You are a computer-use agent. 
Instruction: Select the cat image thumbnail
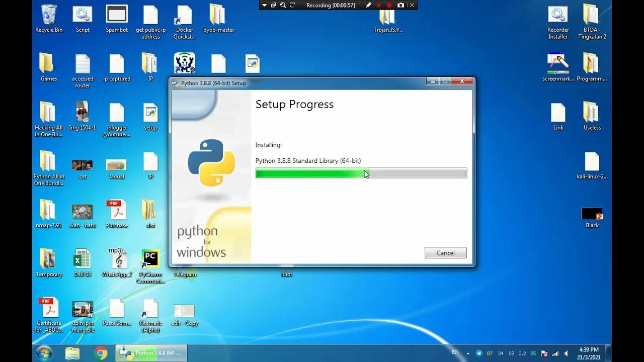83,168
